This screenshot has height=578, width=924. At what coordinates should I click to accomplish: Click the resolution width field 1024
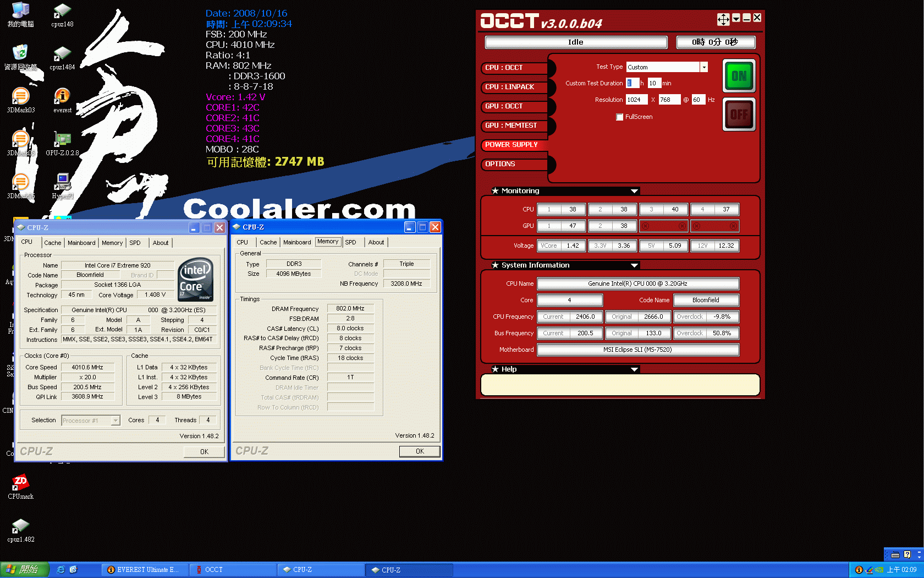click(637, 100)
